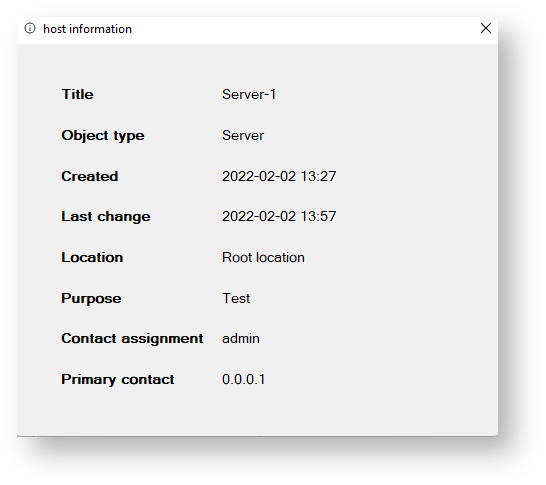The image size is (546, 485).
Task: Select the admin contact value
Action: coord(241,338)
